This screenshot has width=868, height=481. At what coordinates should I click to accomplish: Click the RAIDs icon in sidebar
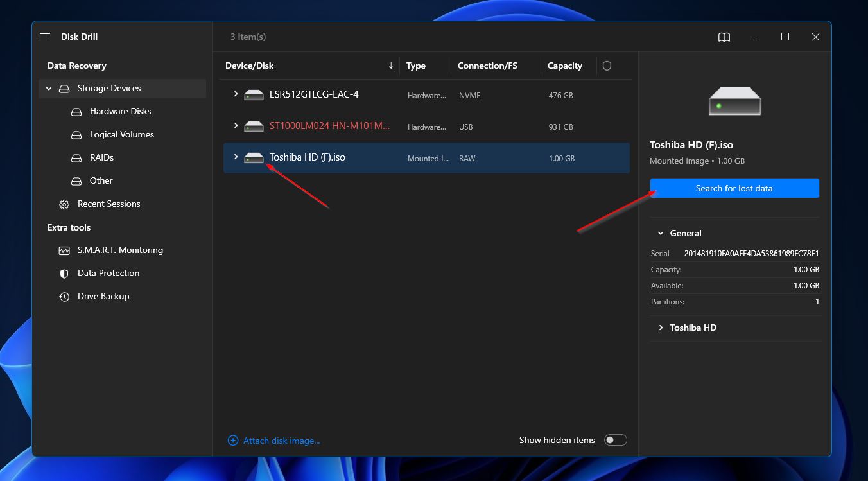pyautogui.click(x=76, y=158)
